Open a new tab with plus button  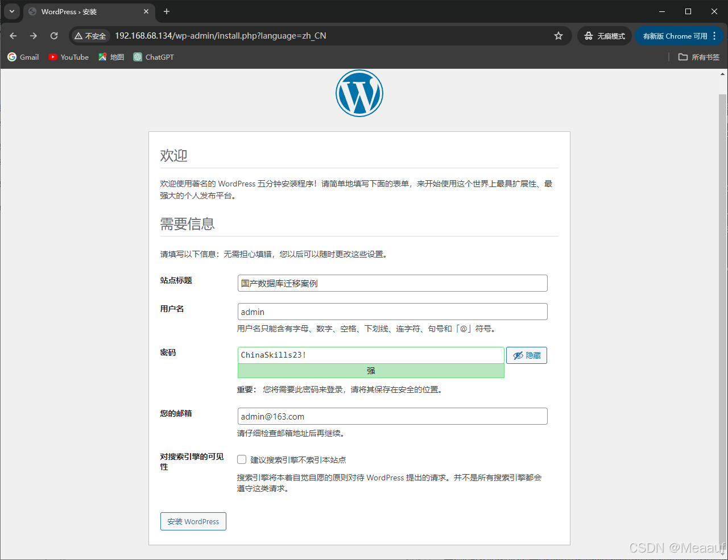point(167,11)
